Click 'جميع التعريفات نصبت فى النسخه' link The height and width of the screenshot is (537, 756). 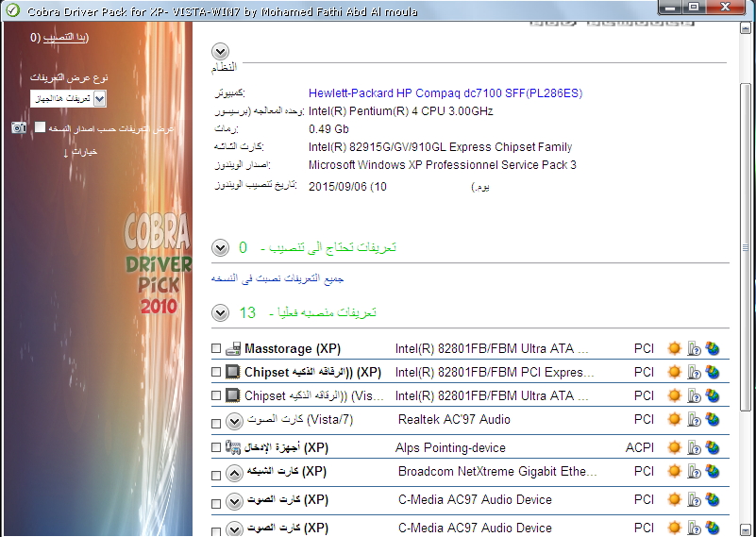coord(277,278)
